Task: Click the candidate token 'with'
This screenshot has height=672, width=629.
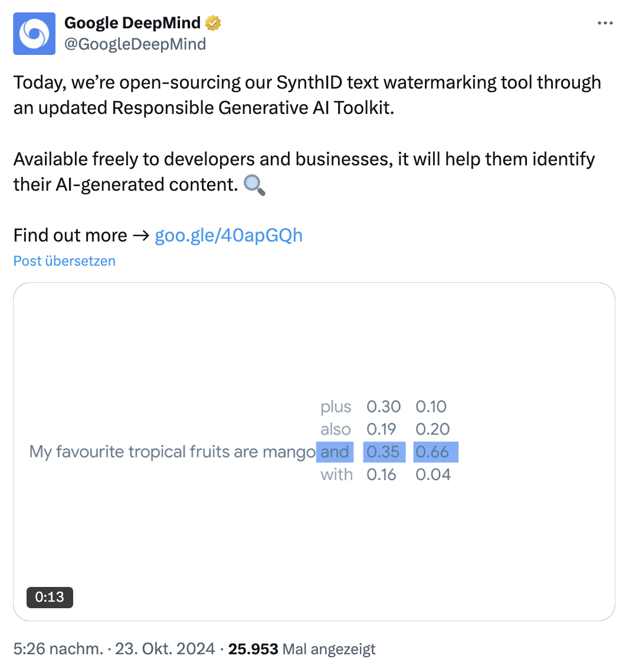Action: tap(336, 474)
